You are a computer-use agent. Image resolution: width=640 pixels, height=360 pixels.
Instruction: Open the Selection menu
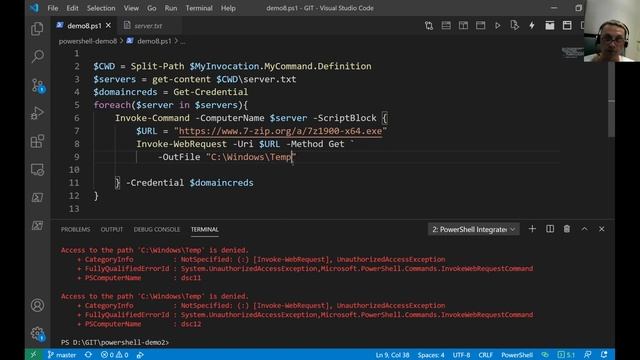101,8
